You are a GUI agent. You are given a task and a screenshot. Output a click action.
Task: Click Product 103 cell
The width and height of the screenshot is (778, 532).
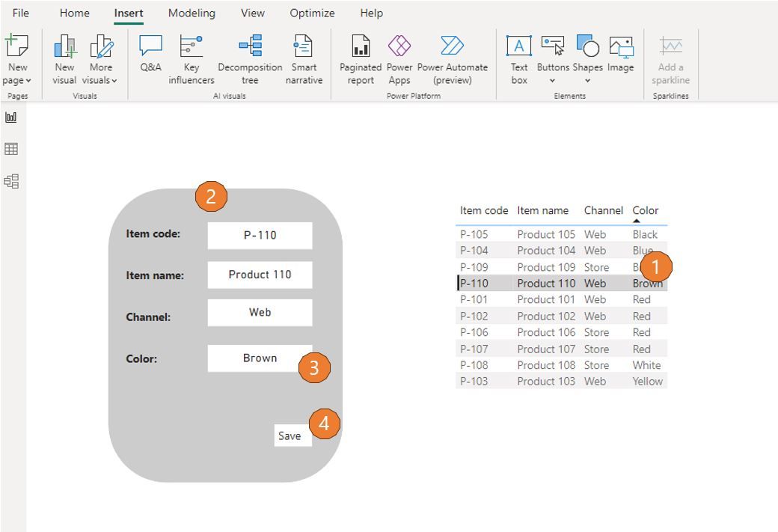pos(546,382)
